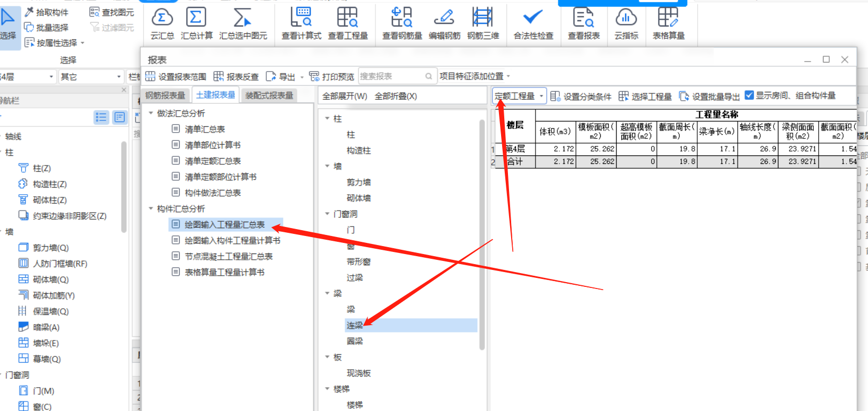Open 表格算量 table calculation
Screen dimensions: 868x411
tap(669, 24)
